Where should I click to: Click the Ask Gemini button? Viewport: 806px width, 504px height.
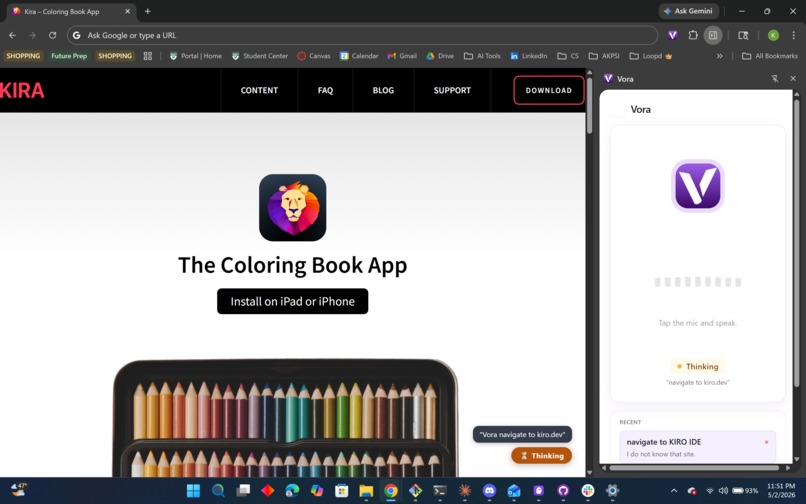[689, 11]
